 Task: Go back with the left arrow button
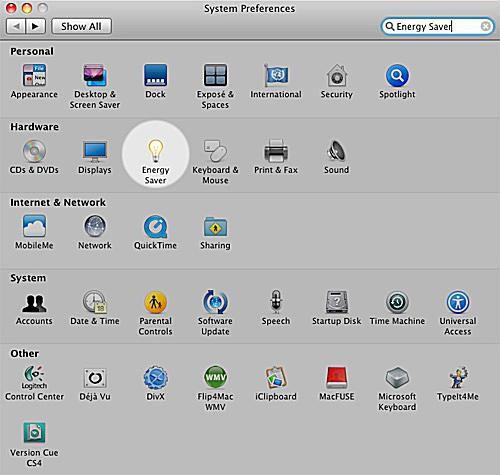[x=16, y=26]
